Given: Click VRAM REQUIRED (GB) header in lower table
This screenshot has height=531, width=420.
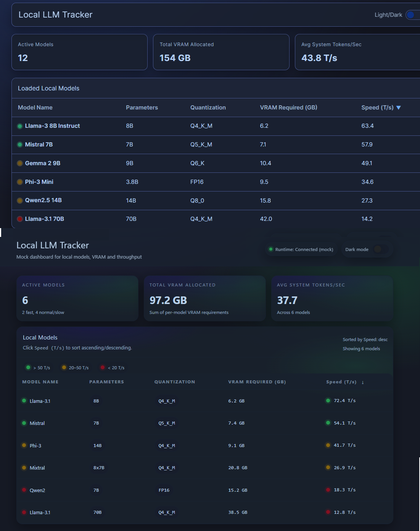Looking at the screenshot, I should (x=257, y=382).
